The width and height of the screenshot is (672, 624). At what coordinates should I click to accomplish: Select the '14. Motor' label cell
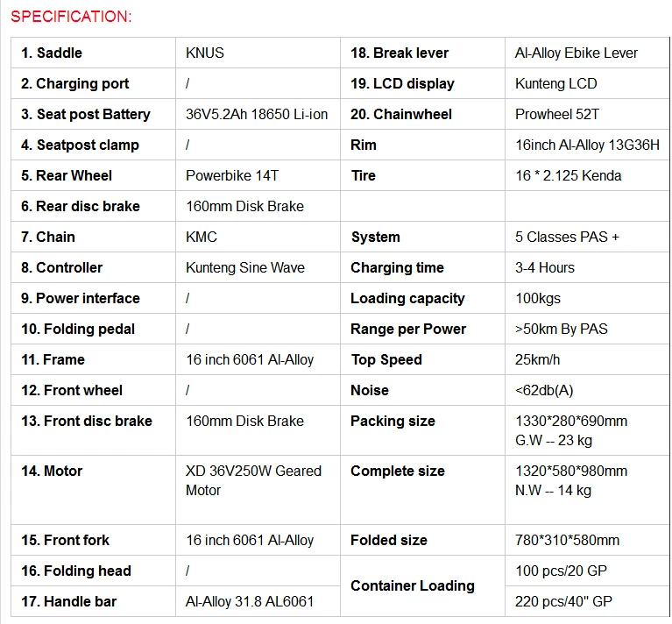[x=93, y=490]
